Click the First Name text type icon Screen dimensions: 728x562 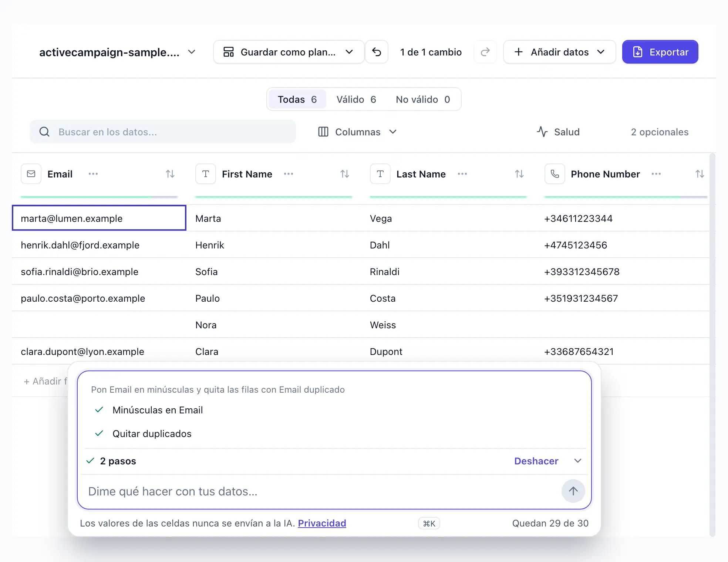click(206, 174)
